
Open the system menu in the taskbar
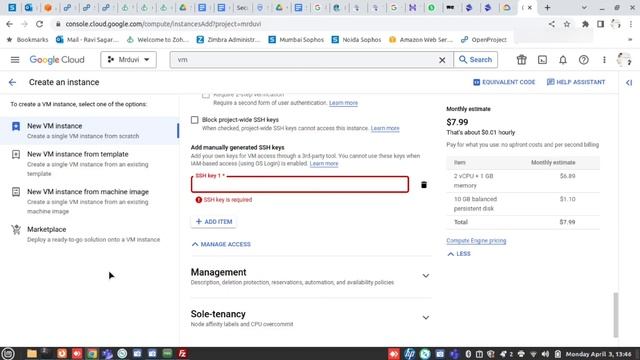coord(8,353)
